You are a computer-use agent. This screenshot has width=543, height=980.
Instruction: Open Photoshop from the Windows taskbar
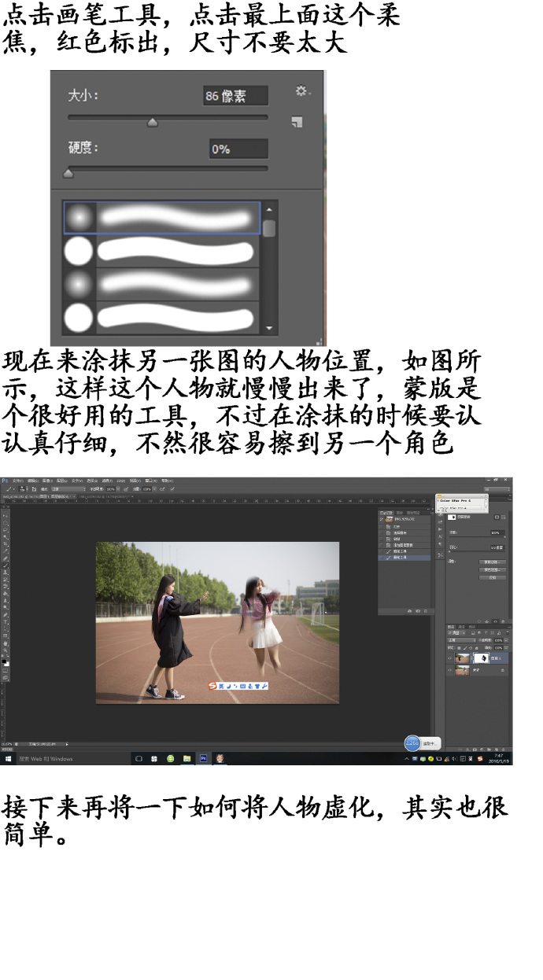[x=203, y=759]
